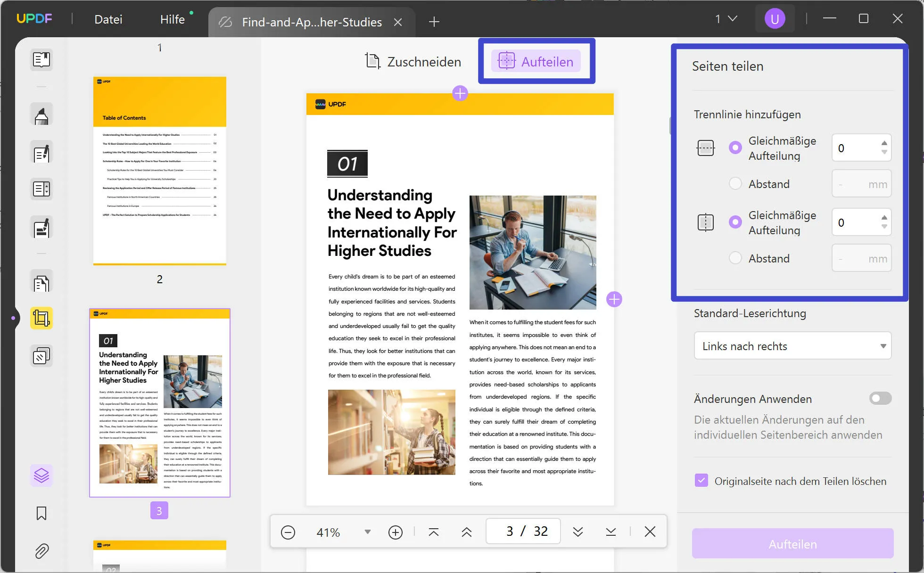This screenshot has width=924, height=573.
Task: Jump to the first page
Action: click(x=434, y=532)
